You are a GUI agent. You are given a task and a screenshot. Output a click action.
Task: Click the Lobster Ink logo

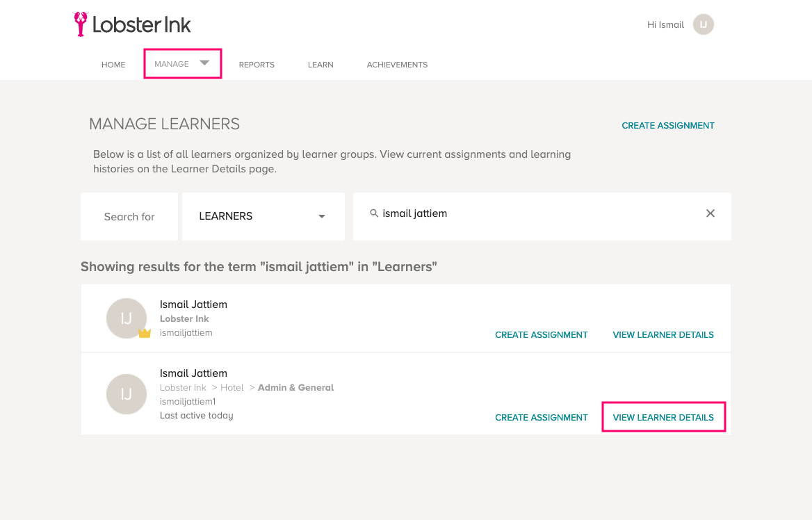131,24
